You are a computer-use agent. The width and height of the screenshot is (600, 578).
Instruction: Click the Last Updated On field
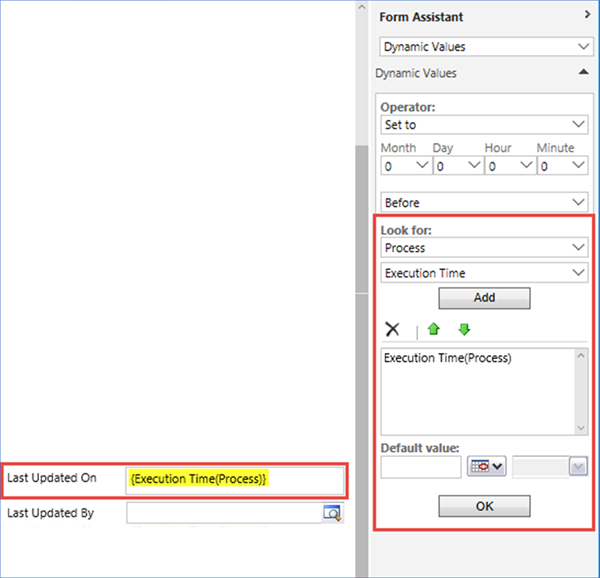point(234,479)
